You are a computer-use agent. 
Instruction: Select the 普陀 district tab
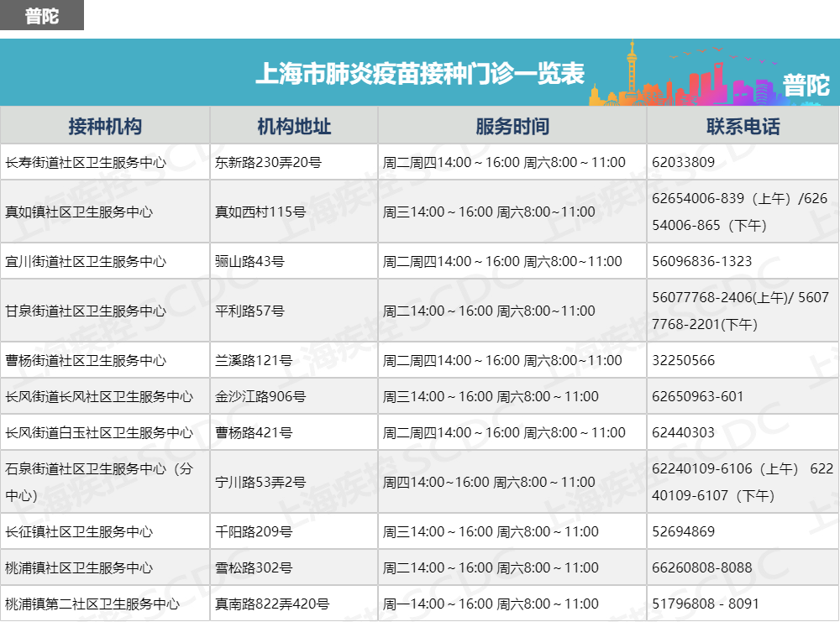coord(42,15)
